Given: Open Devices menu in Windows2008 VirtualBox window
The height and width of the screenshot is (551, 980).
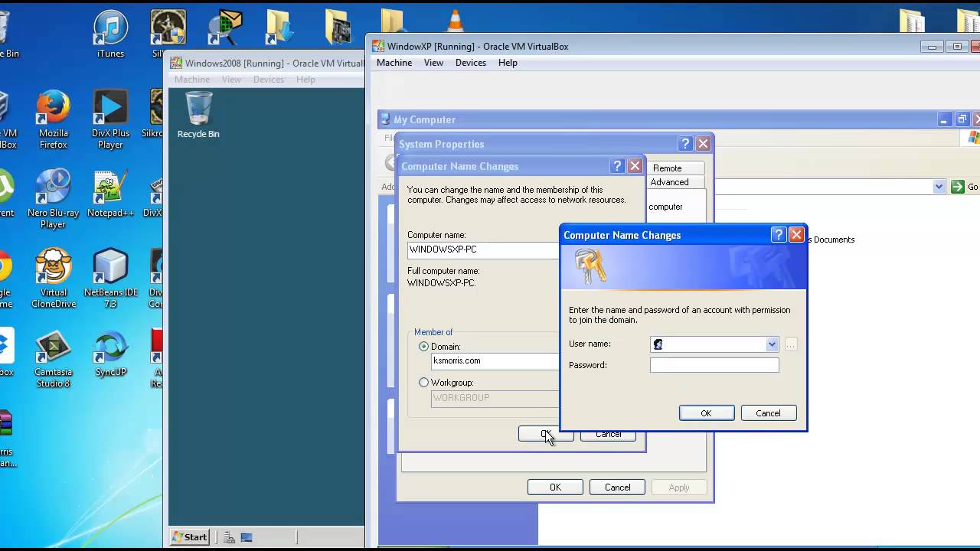Looking at the screenshot, I should (x=269, y=80).
